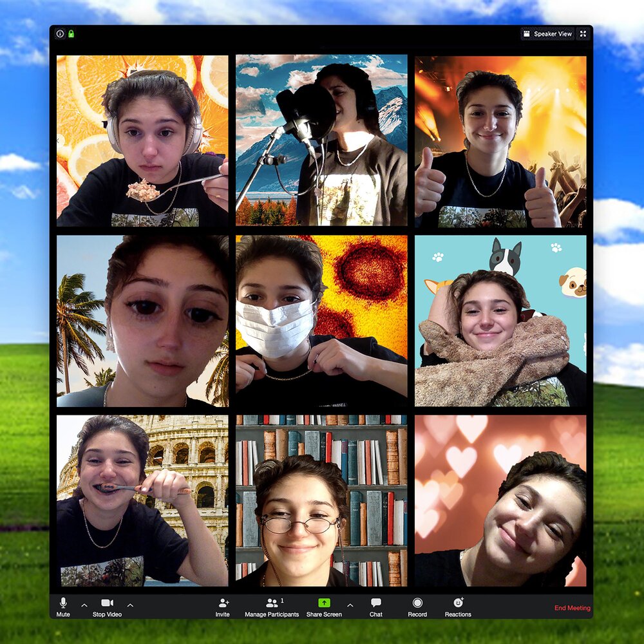Open Manage Participants via its label
644x644 pixels.
[x=271, y=614]
